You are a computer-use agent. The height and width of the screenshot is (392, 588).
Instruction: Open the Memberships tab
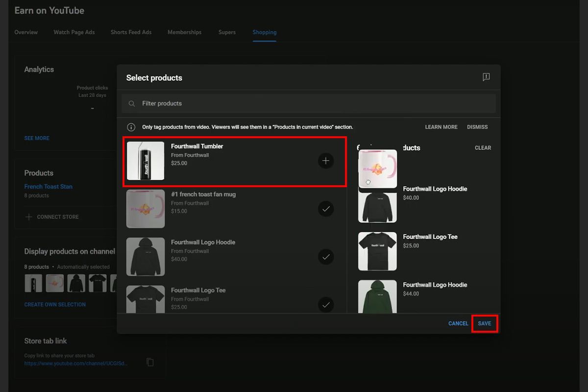tap(184, 32)
